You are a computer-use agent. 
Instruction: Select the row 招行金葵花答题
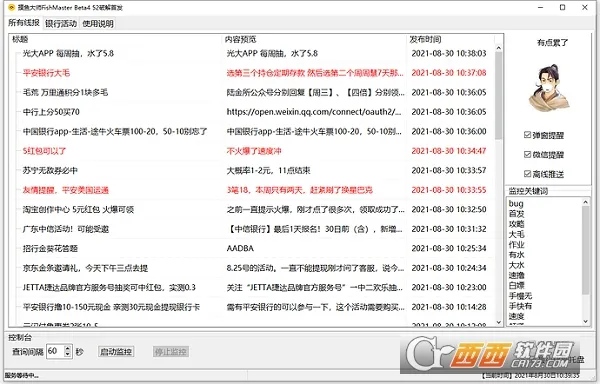[x=254, y=248]
